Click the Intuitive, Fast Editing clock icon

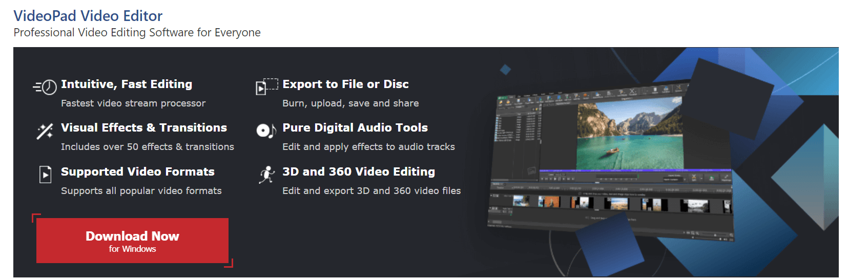(45, 87)
